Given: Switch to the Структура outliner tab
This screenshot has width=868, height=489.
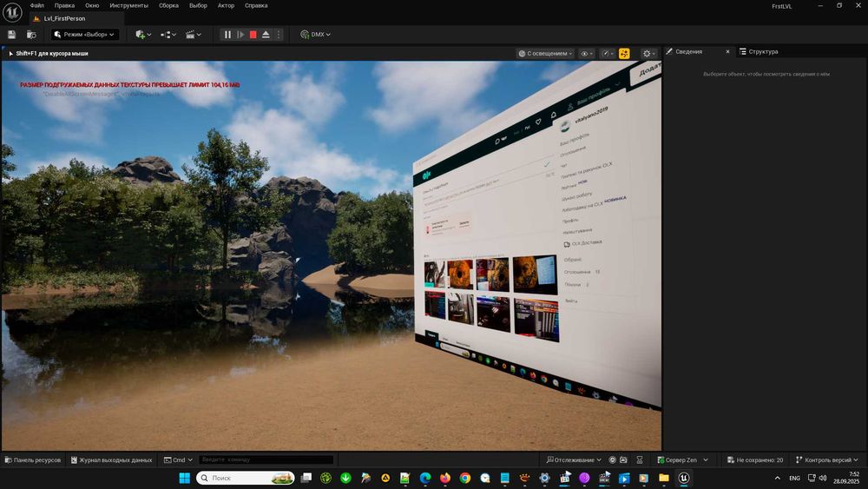Looking at the screenshot, I should coord(759,51).
